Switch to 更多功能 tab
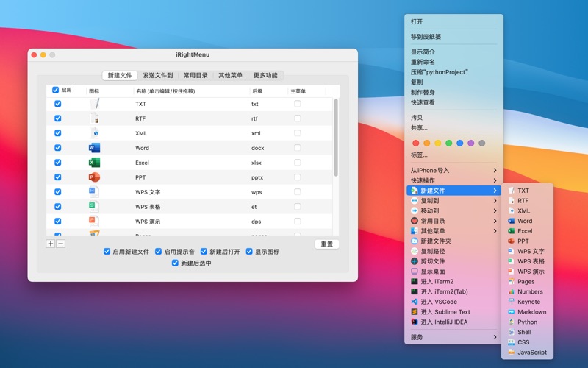The image size is (588, 368). (x=265, y=75)
